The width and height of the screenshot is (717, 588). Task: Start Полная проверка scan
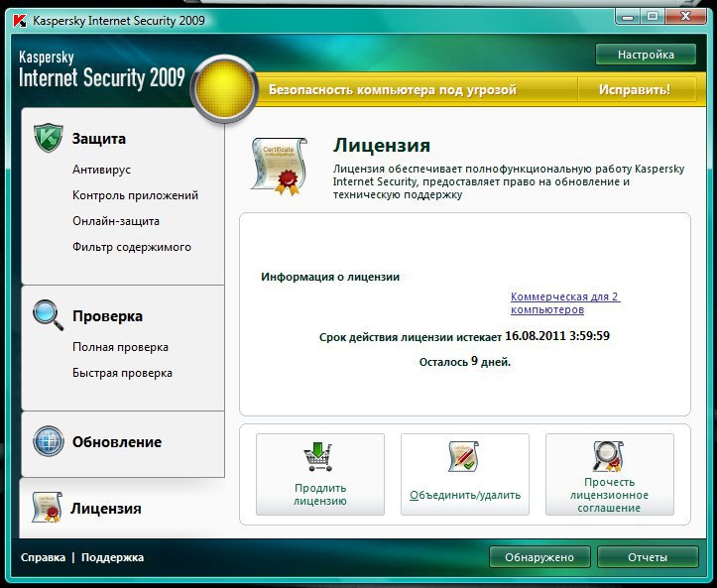click(120, 347)
